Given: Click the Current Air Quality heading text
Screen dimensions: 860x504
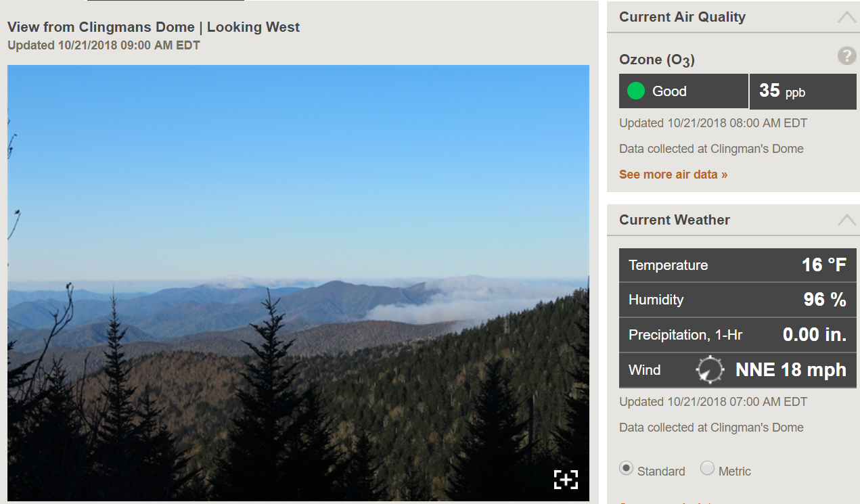Looking at the screenshot, I should [x=682, y=17].
